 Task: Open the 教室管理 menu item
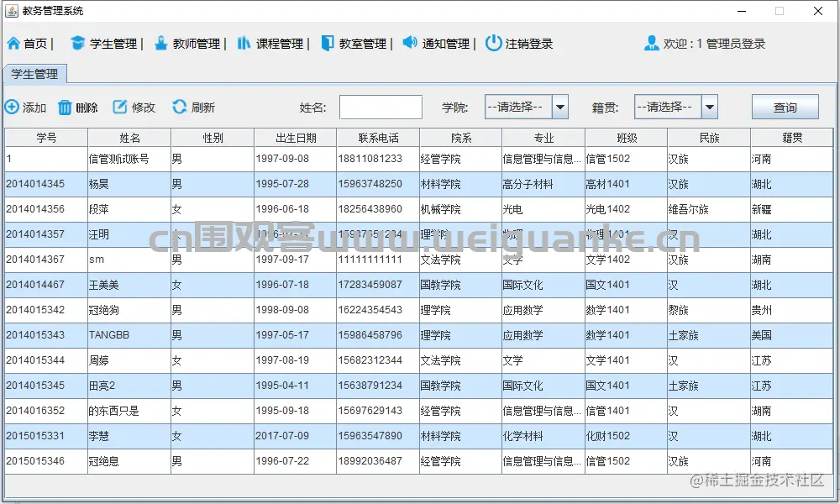pos(363,44)
